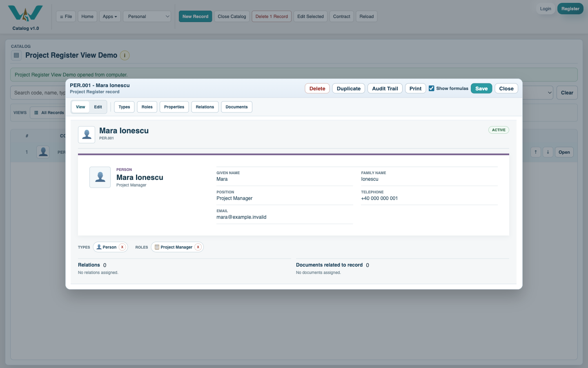Open the info icon next to Project Register View Demo
Image resolution: width=588 pixels, height=368 pixels.
tap(125, 55)
